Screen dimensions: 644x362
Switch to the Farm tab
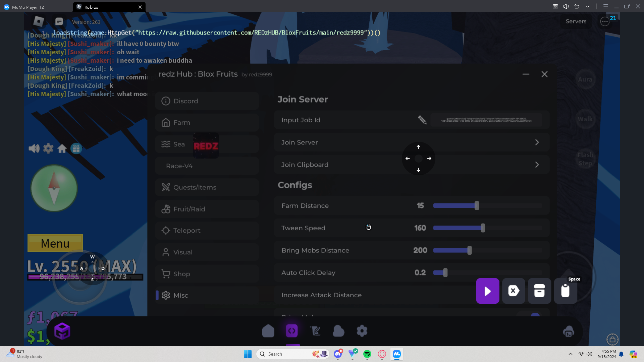(207, 123)
